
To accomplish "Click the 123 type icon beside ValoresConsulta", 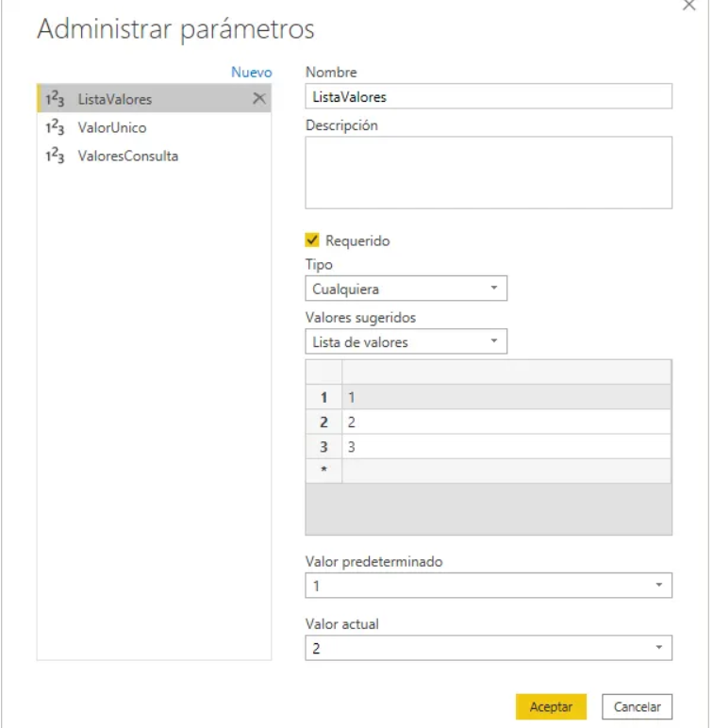I will coord(56,157).
